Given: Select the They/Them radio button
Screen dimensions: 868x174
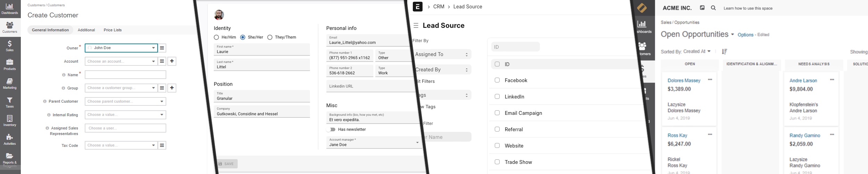Looking at the screenshot, I should [270, 37].
